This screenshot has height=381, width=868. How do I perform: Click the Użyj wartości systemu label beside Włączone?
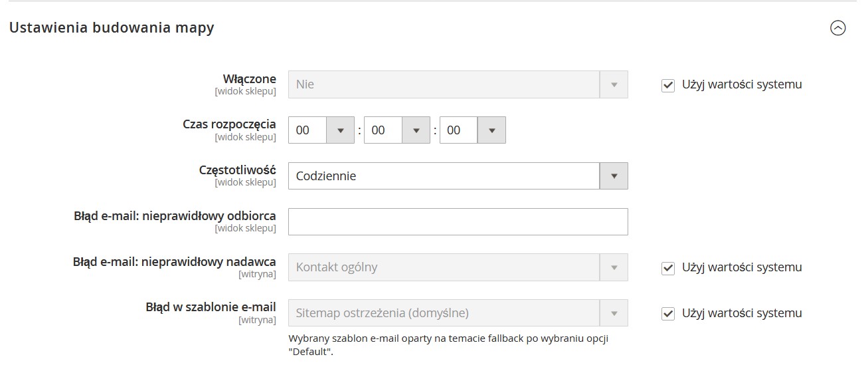pos(742,84)
